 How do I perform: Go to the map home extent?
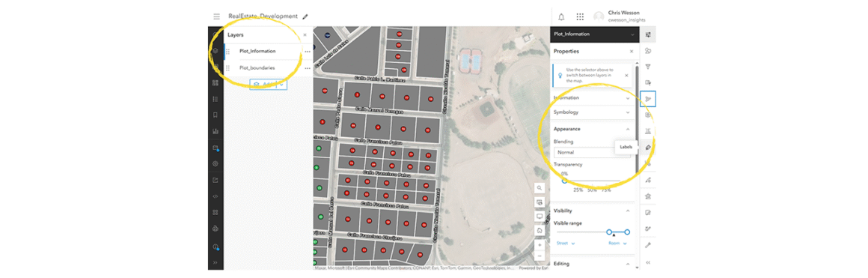point(540,230)
